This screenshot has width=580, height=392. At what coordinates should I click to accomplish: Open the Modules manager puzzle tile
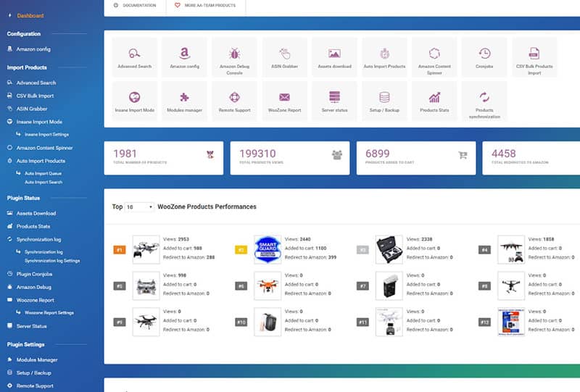pyautogui.click(x=184, y=101)
